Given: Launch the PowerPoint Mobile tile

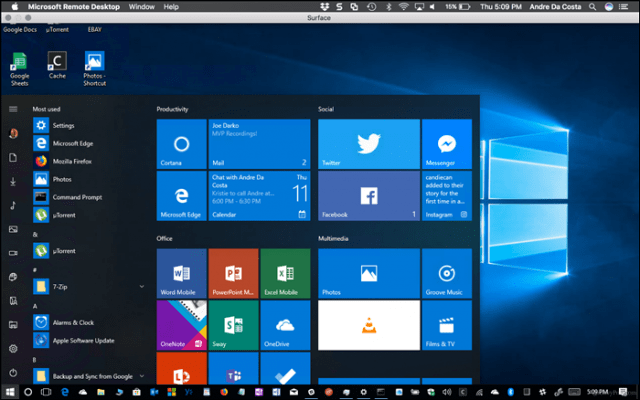Looking at the screenshot, I should pos(233,273).
